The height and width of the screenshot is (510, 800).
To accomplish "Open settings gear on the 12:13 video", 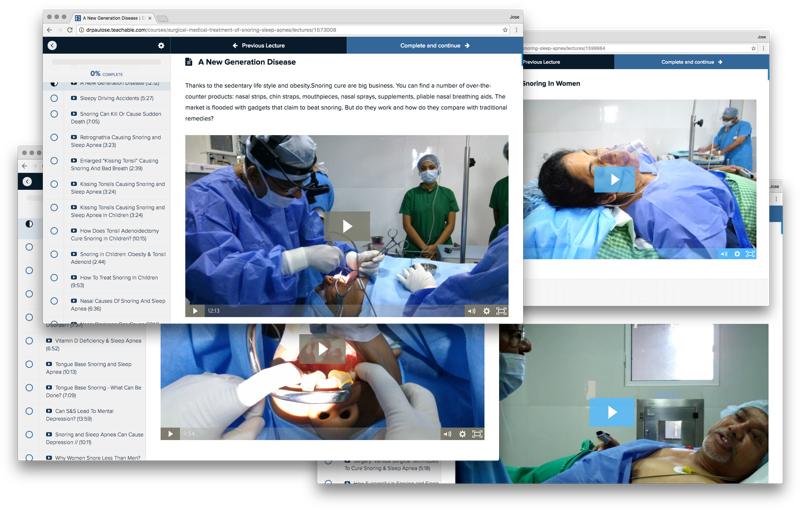I will point(486,311).
